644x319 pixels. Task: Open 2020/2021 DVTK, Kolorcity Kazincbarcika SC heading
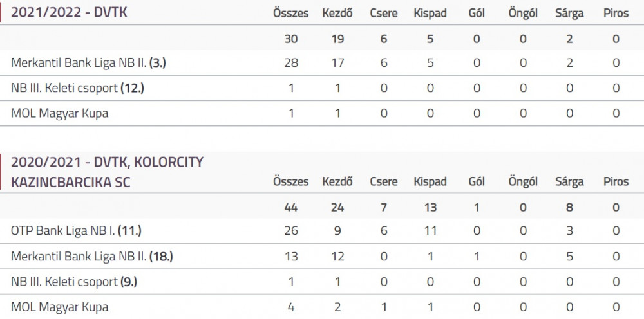[x=107, y=172]
